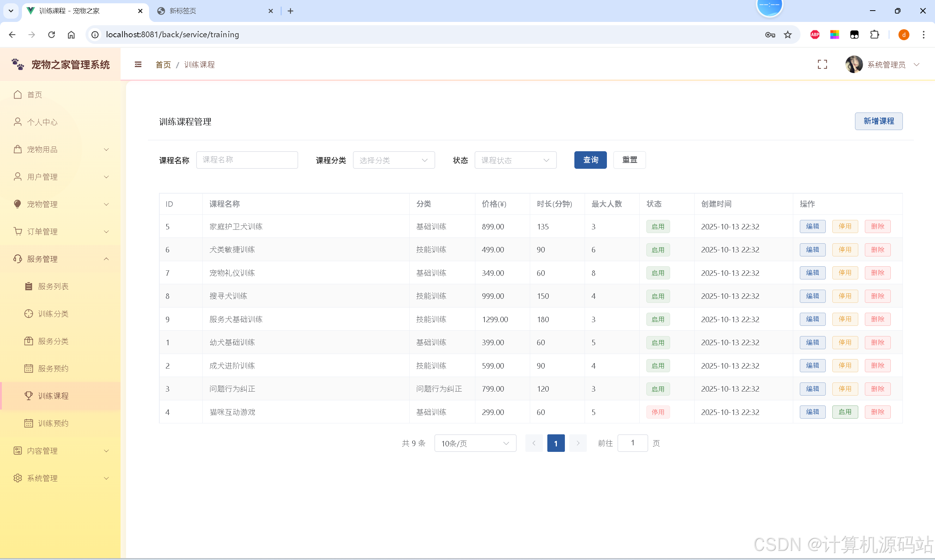
Task: Click the paw logo icon
Action: 18,65
